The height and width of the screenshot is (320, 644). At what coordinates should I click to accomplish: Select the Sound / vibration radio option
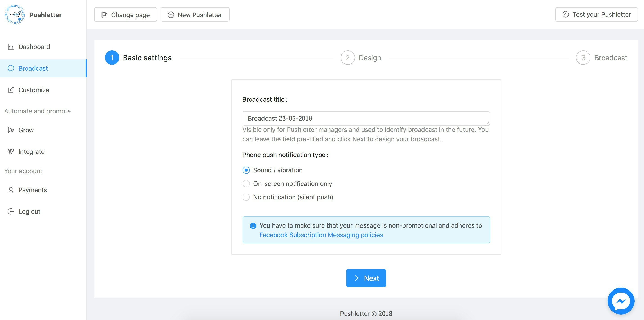tap(246, 170)
